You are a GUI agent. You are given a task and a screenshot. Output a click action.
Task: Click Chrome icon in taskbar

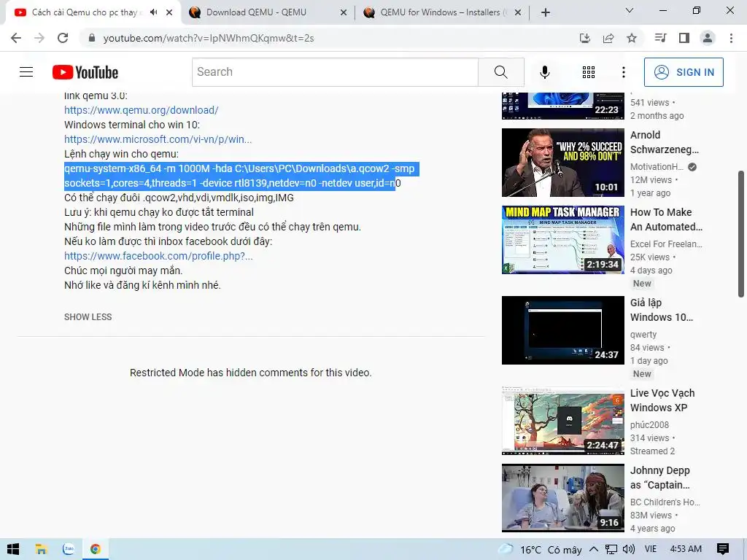[x=96, y=549]
